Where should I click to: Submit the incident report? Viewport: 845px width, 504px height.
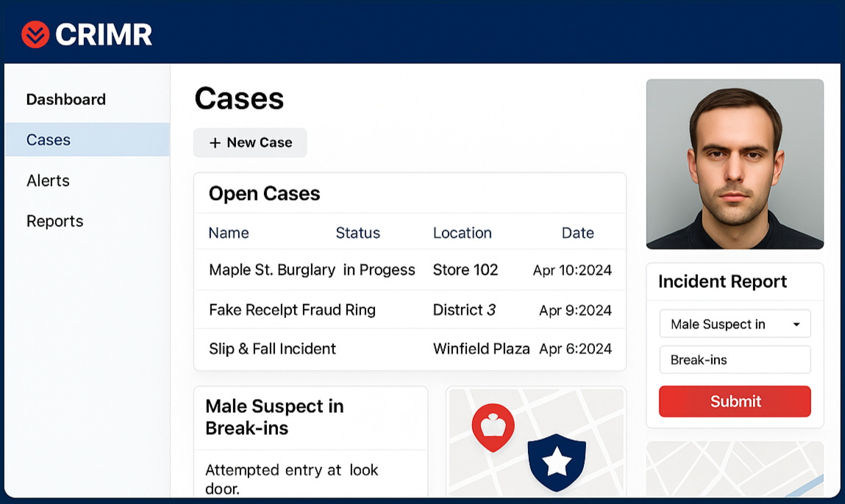(735, 401)
